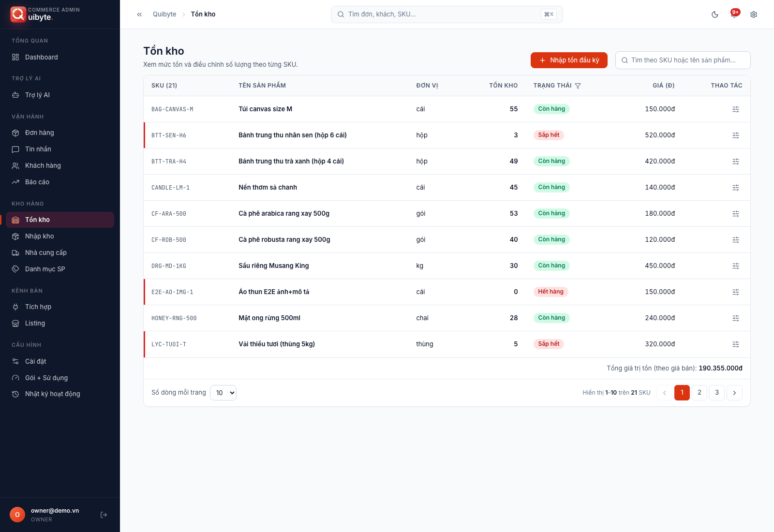774x532 pixels.
Task: Focus the SKU or product name search field
Action: click(x=683, y=60)
